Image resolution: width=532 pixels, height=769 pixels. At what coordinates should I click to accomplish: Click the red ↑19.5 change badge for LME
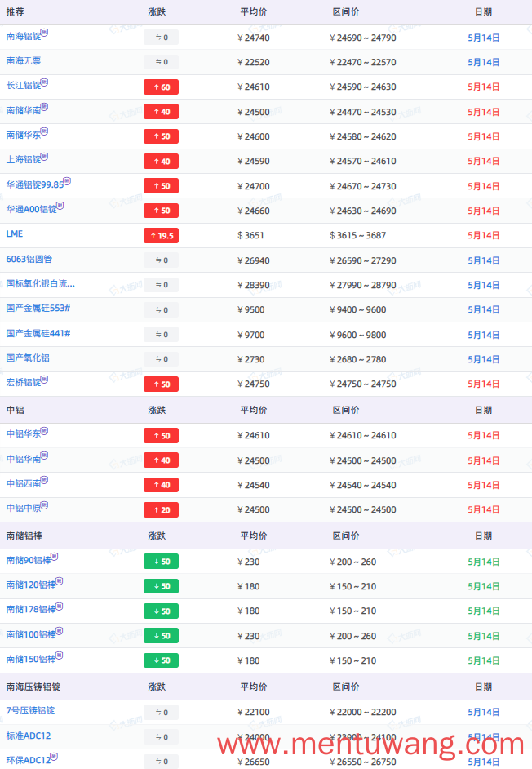[161, 235]
